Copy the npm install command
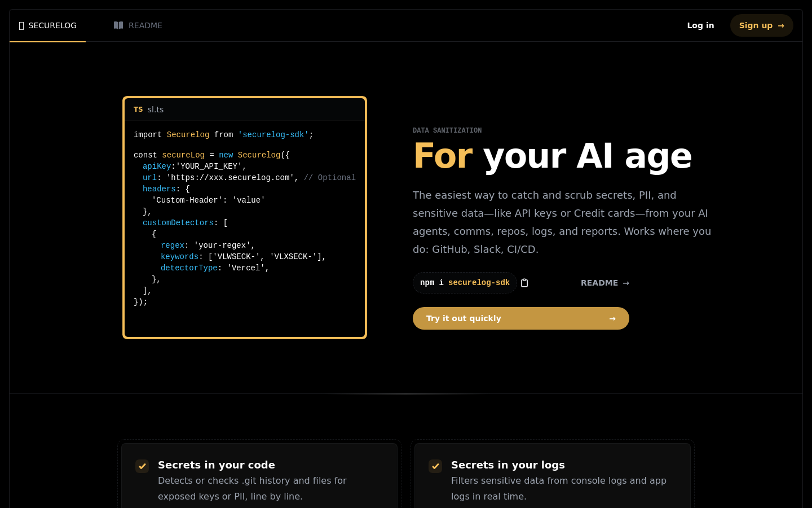 point(524,283)
